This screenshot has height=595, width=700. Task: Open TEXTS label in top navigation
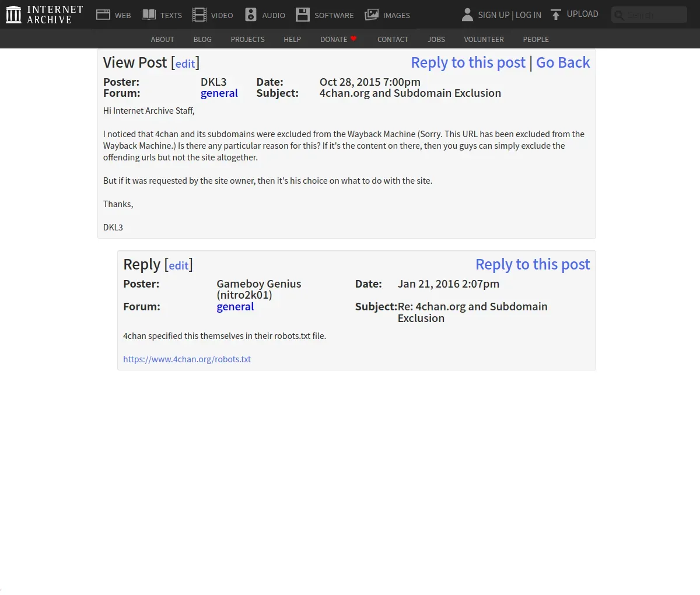171,15
